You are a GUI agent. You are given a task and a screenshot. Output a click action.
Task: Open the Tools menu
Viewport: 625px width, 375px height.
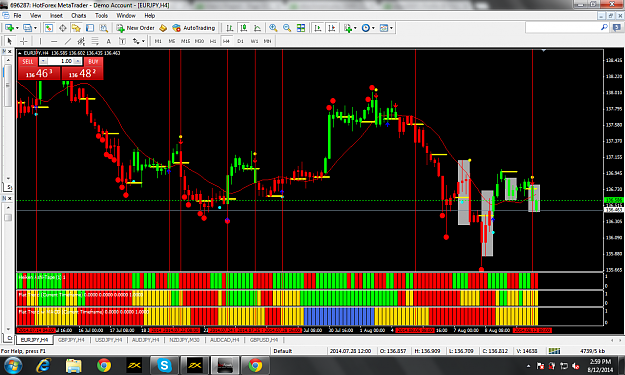(x=101, y=16)
